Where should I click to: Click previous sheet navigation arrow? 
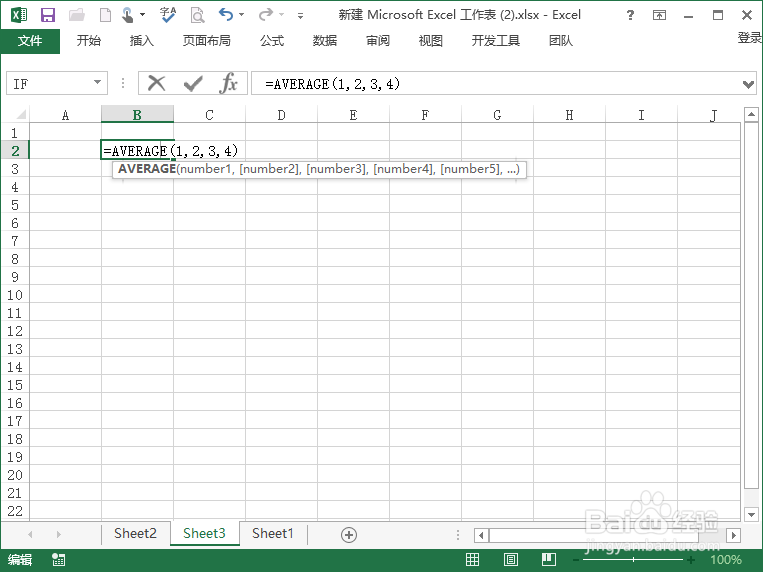tap(30, 534)
